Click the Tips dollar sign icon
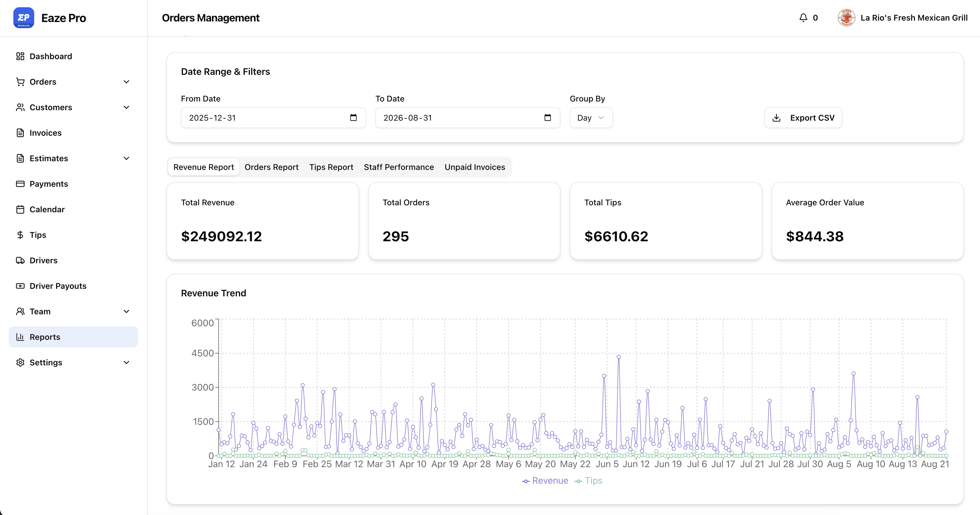The image size is (980, 515). pos(20,235)
